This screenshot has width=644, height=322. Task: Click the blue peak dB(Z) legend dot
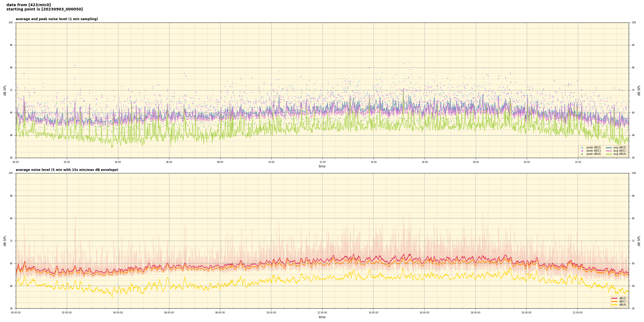[582, 148]
